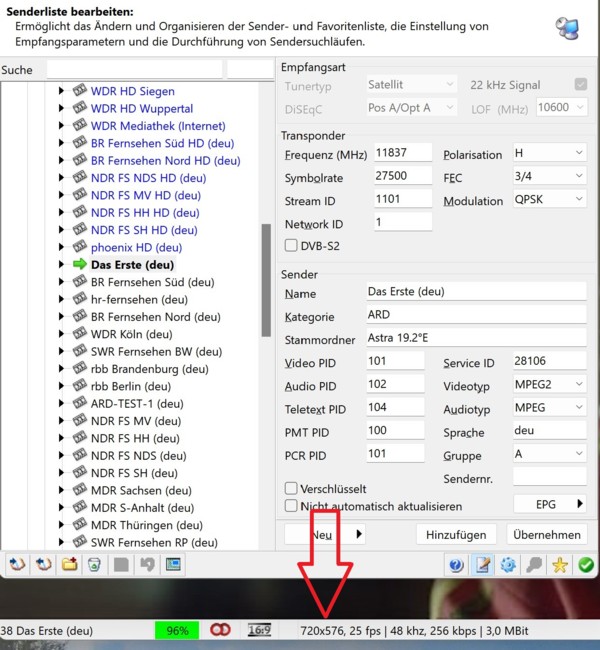Viewport: 600px width, 650px height.
Task: Click the yellow favorites star icon
Action: [x=560, y=565]
